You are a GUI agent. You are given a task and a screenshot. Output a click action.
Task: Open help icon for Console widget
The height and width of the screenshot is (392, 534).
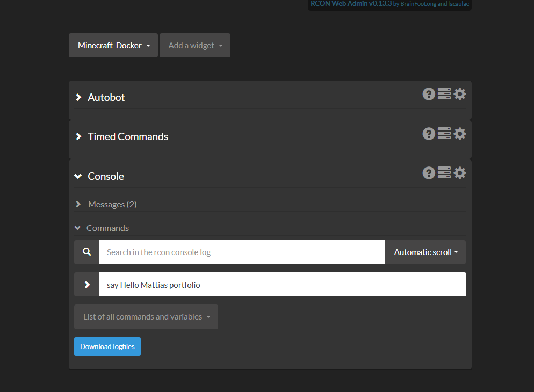coord(429,173)
